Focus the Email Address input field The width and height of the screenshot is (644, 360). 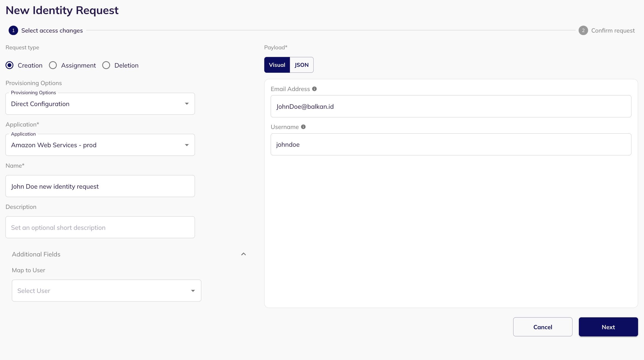pyautogui.click(x=451, y=106)
